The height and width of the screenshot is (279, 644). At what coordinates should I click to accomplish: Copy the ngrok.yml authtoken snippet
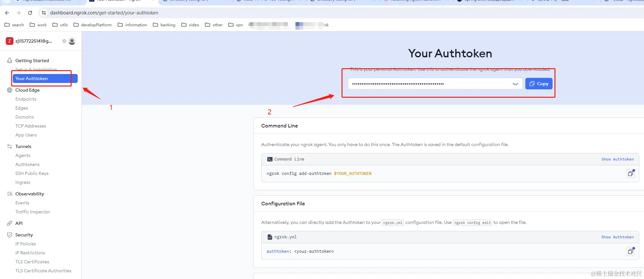tap(631, 251)
